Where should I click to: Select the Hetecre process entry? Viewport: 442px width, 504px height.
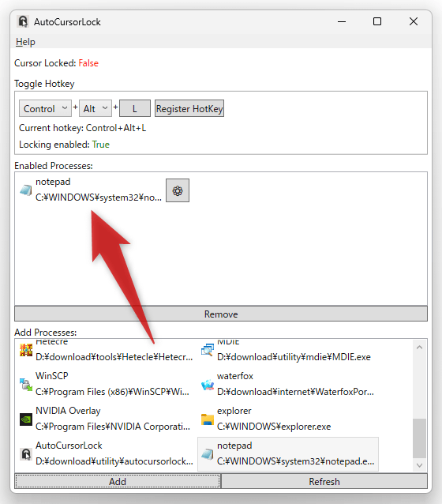click(x=107, y=349)
